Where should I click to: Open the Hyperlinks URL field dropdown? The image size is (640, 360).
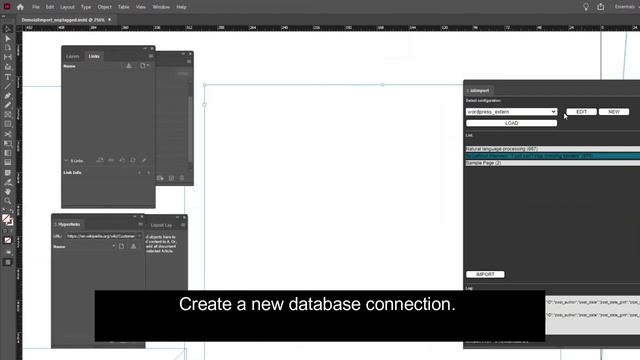pos(139,236)
